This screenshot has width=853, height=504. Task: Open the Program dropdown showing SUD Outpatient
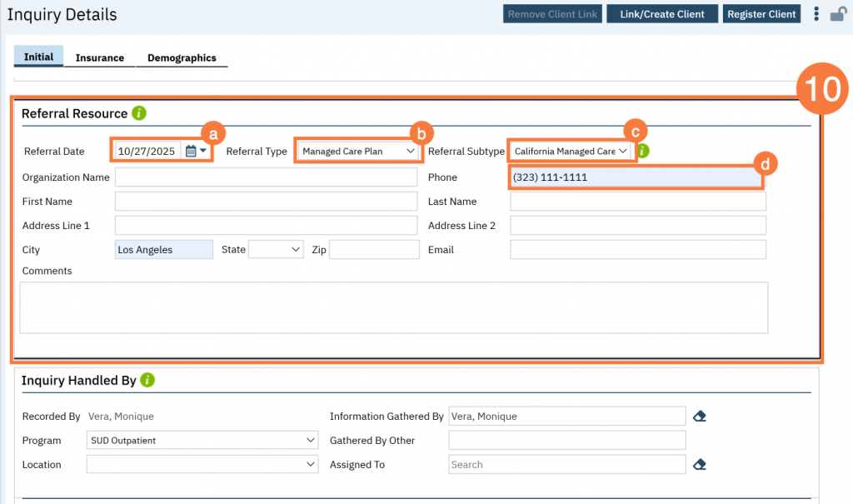(202, 440)
